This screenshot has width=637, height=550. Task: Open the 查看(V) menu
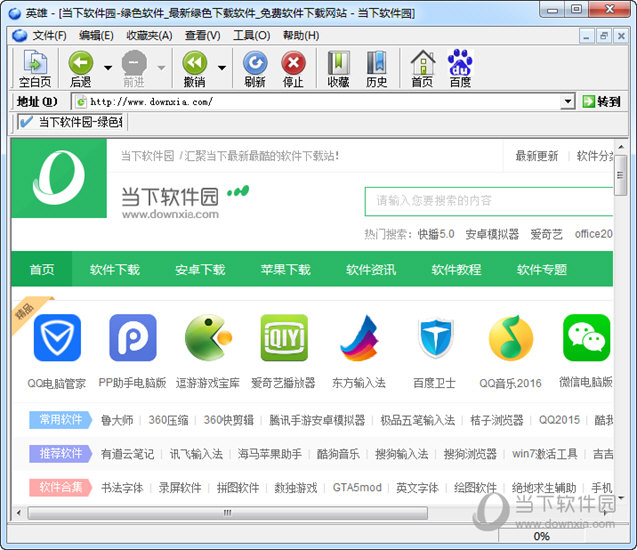202,36
